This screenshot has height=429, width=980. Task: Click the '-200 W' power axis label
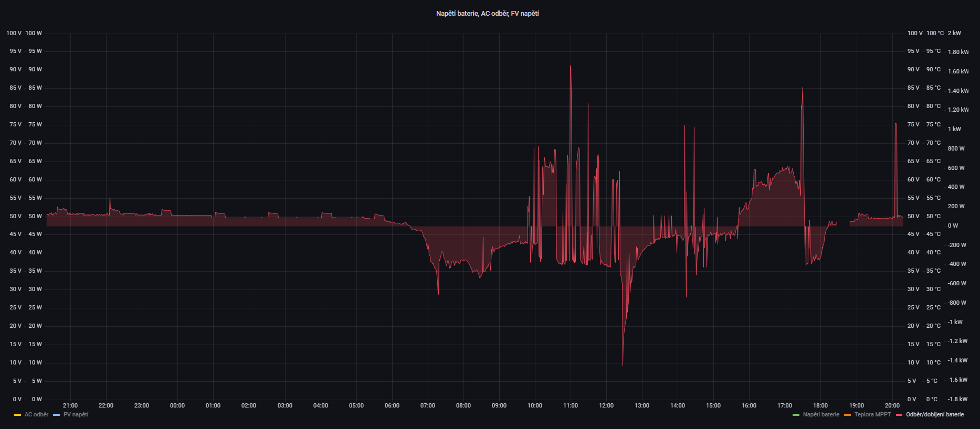click(957, 245)
